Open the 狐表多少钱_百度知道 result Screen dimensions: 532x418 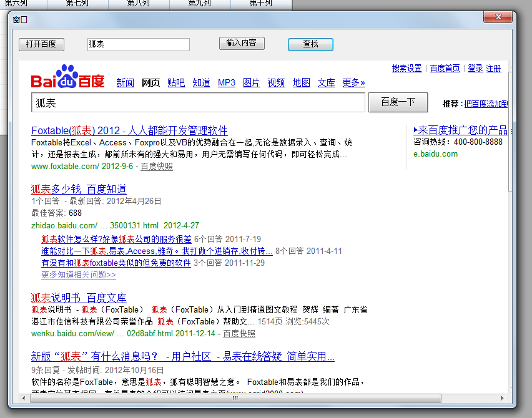(79, 189)
